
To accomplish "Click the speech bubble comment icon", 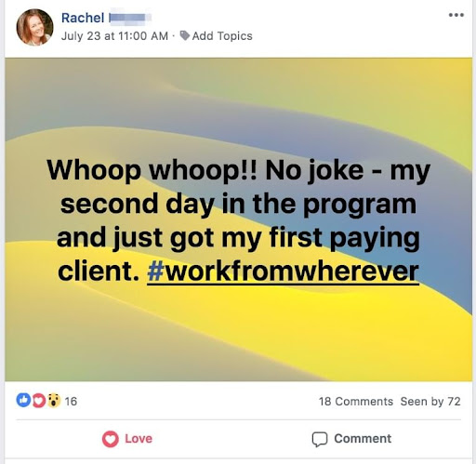I will click(320, 439).
